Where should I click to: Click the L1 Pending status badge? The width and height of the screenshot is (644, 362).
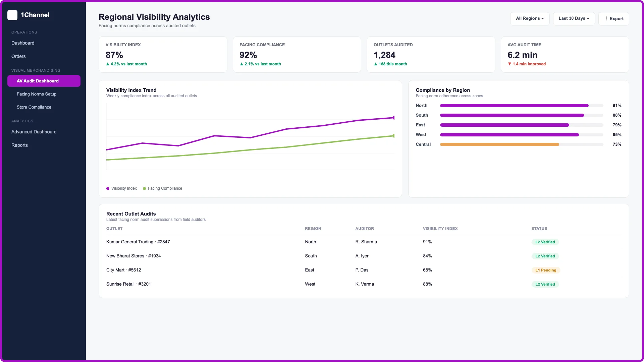click(x=546, y=270)
